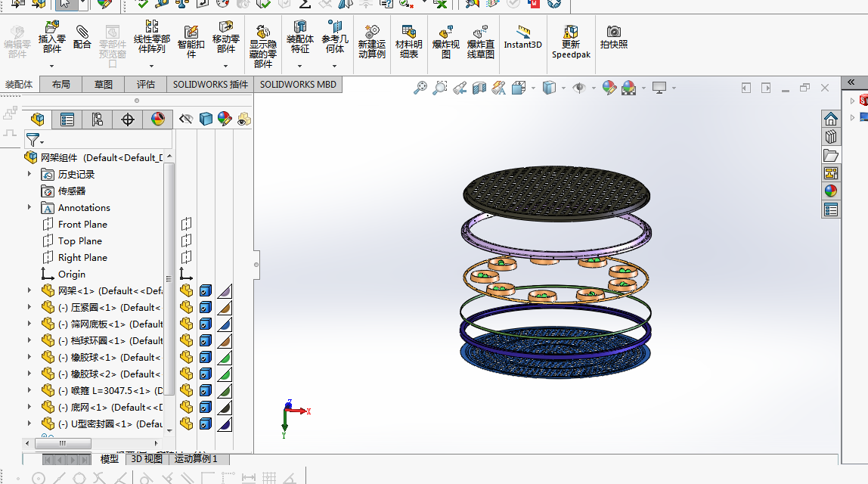Click appearance color swatch for 橡胶球<2>

(x=225, y=374)
